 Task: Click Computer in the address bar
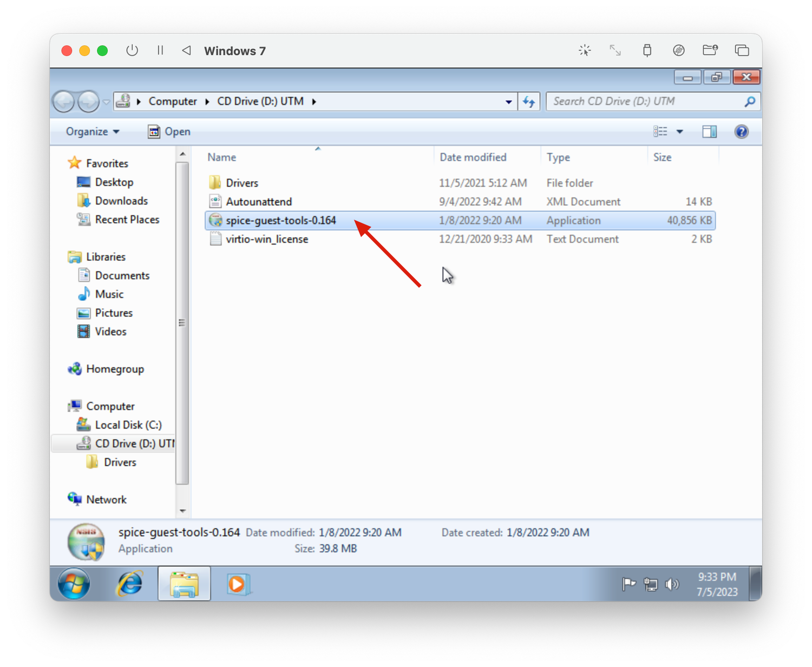[173, 101]
